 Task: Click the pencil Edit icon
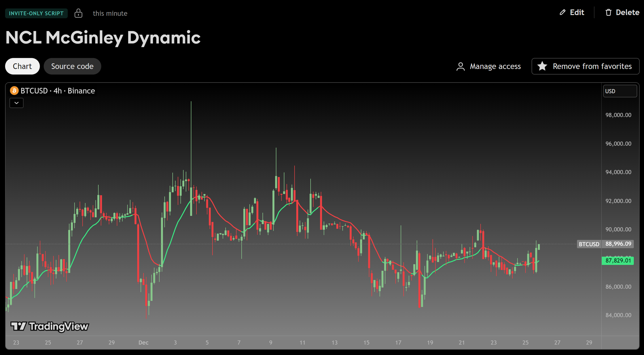coord(563,12)
